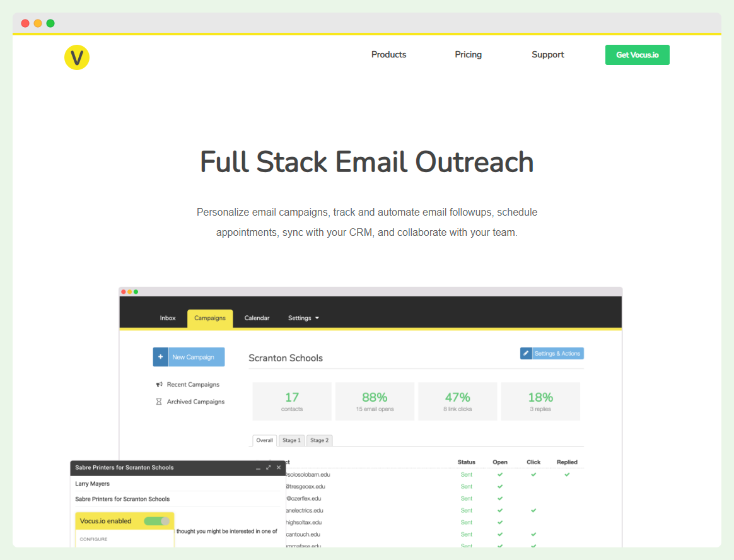The width and height of the screenshot is (734, 560).
Task: Click the Open checkmark for cantouch.edu
Action: [x=500, y=534]
